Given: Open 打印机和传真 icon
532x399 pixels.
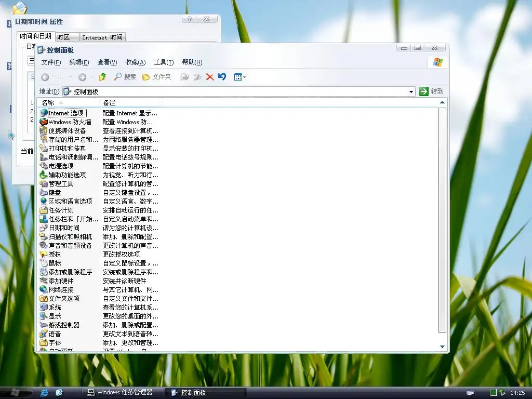Looking at the screenshot, I should (44, 148).
